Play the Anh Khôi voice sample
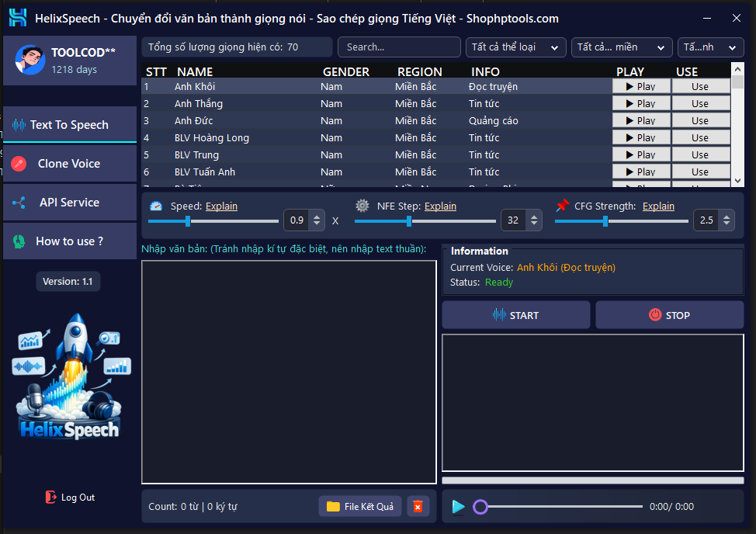Viewport: 756px width, 534px height. click(641, 86)
